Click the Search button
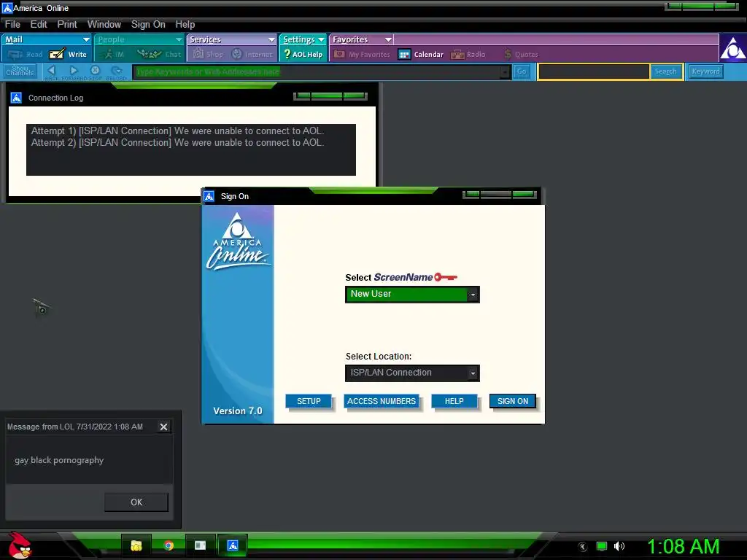The height and width of the screenshot is (560, 747). pyautogui.click(x=665, y=71)
